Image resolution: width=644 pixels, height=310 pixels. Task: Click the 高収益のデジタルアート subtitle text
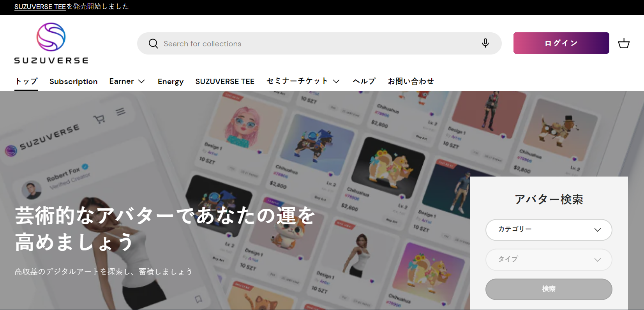[104, 271]
